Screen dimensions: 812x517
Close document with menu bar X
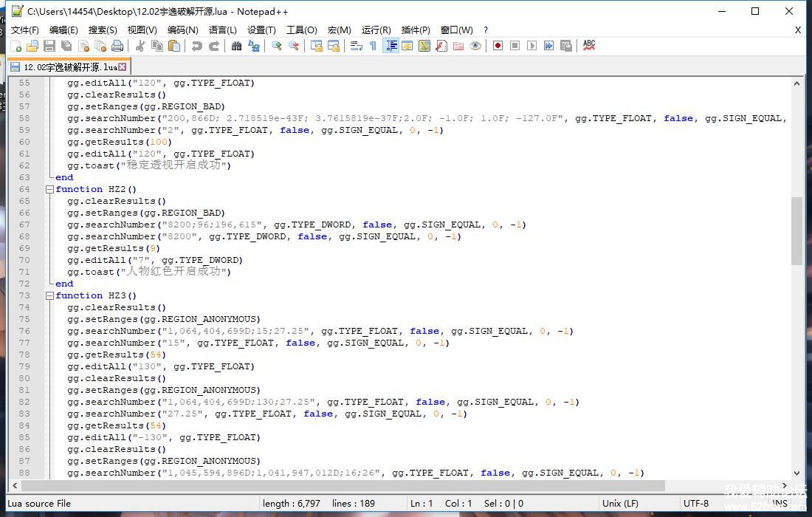tap(797, 30)
